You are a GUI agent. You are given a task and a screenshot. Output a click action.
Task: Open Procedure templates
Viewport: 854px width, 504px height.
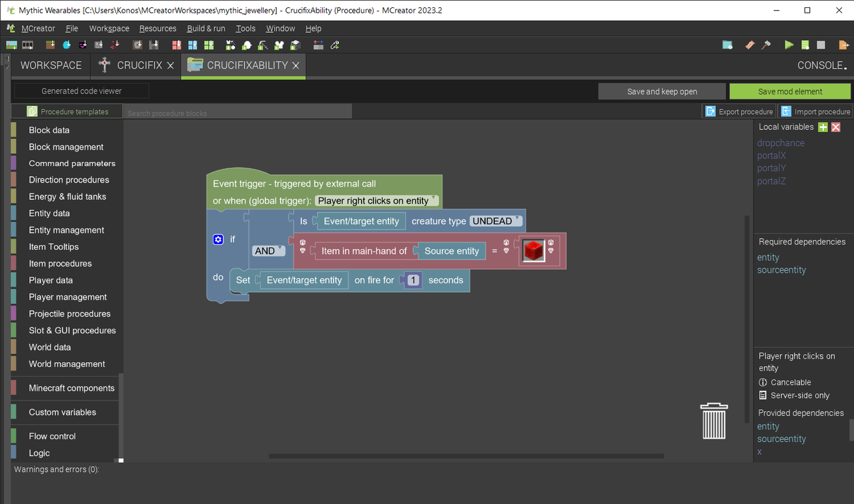tap(67, 111)
